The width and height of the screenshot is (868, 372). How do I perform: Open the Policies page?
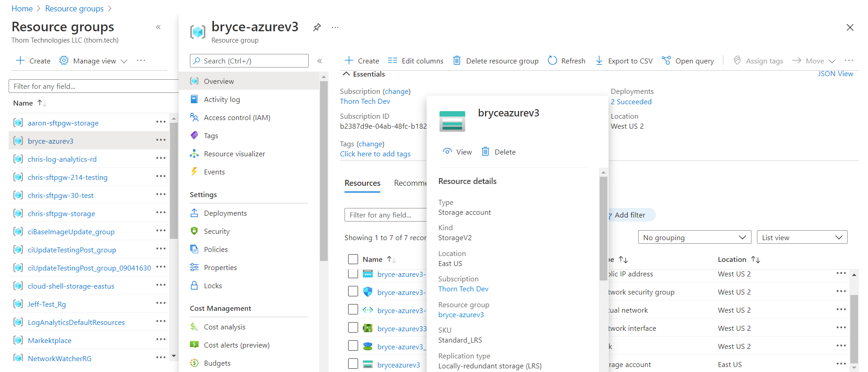click(216, 249)
